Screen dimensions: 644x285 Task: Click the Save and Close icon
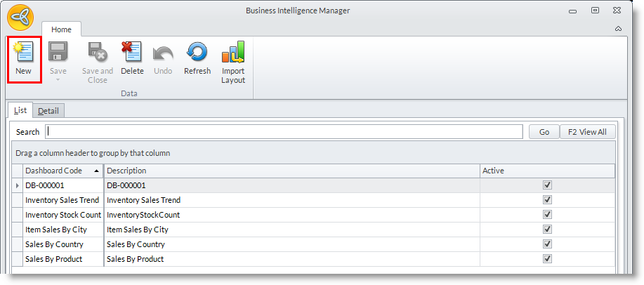pos(97,53)
